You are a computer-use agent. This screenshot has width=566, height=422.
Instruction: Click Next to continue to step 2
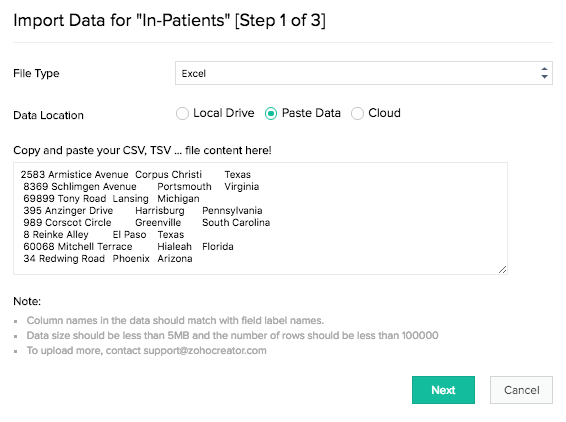[443, 390]
